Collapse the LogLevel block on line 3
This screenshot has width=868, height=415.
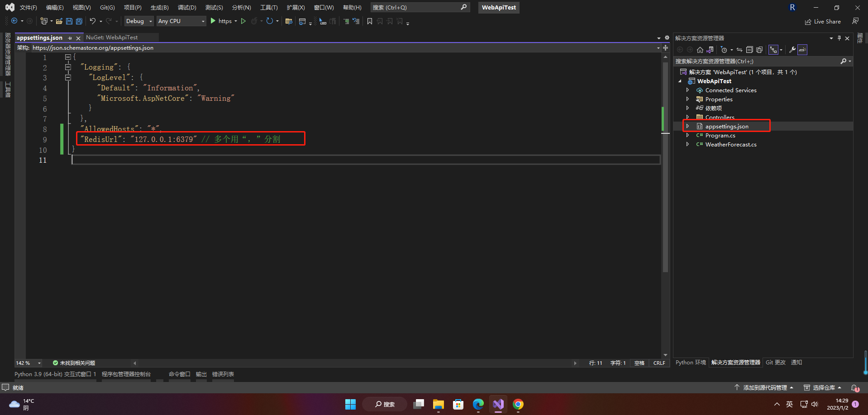[68, 77]
